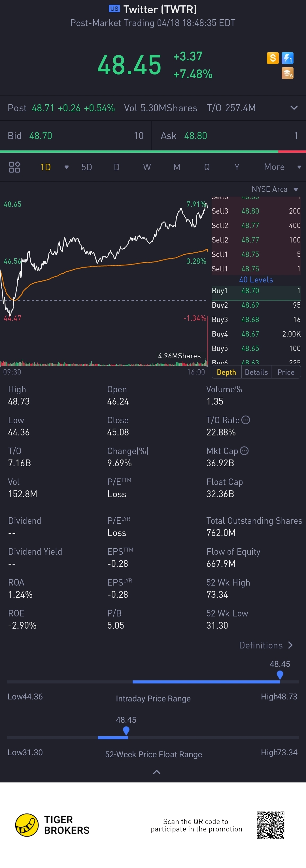The width and height of the screenshot is (306, 868).
Task: Switch to the Details tab
Action: pyautogui.click(x=256, y=372)
